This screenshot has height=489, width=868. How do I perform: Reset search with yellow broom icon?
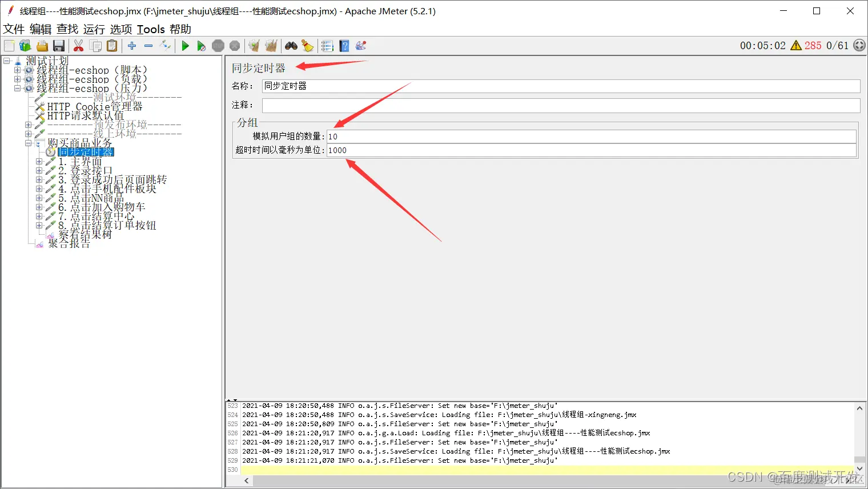[x=307, y=46]
